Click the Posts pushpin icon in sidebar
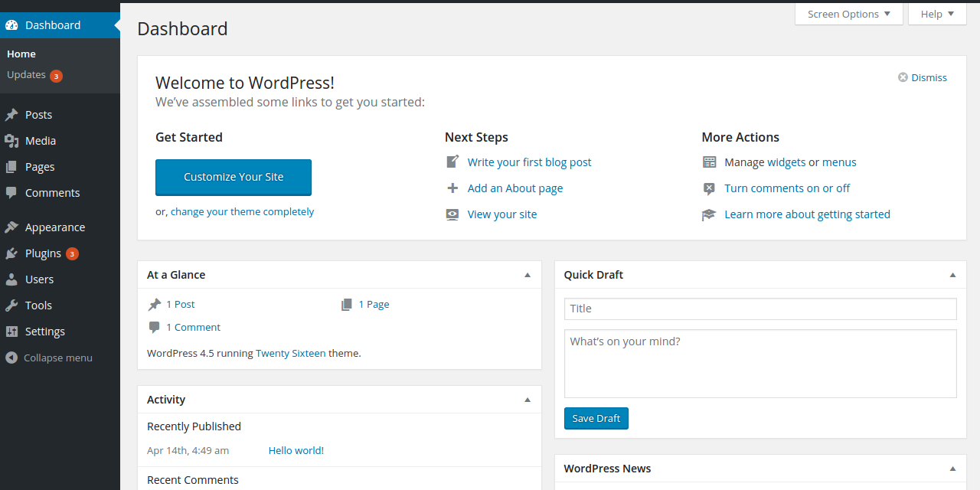 [x=11, y=114]
